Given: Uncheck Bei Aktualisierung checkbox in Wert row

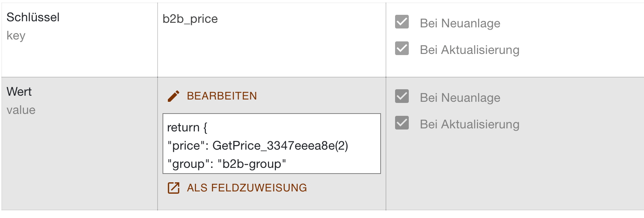Looking at the screenshot, I should (402, 123).
